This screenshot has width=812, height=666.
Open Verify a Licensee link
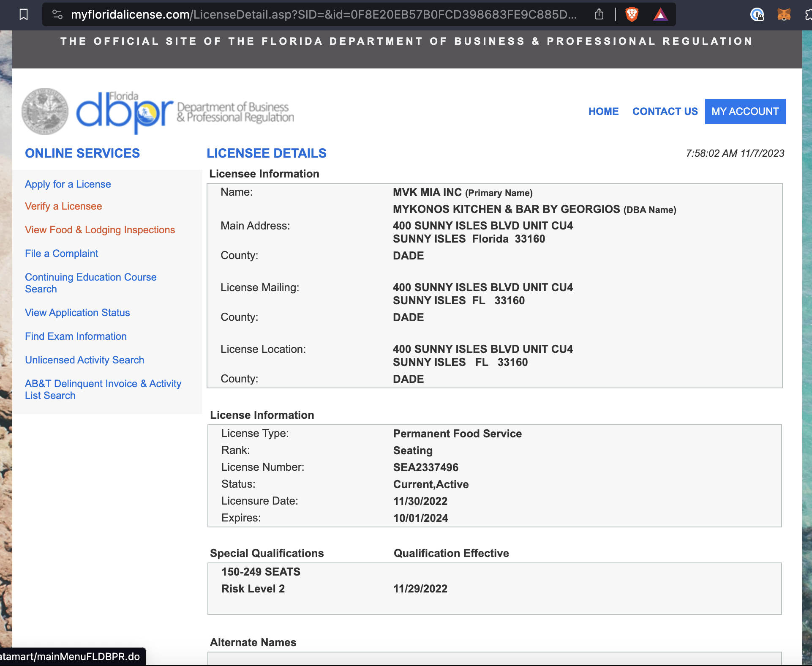point(63,206)
